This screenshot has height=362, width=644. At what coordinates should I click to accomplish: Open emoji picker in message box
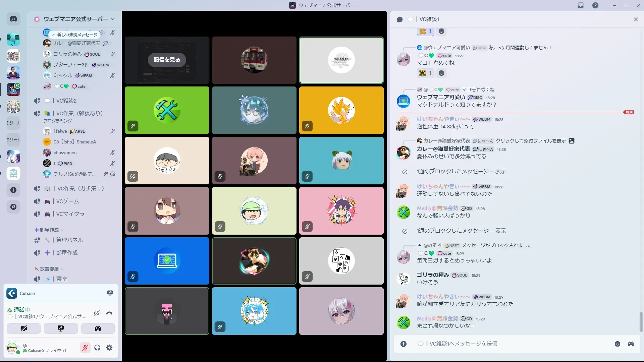618,344
